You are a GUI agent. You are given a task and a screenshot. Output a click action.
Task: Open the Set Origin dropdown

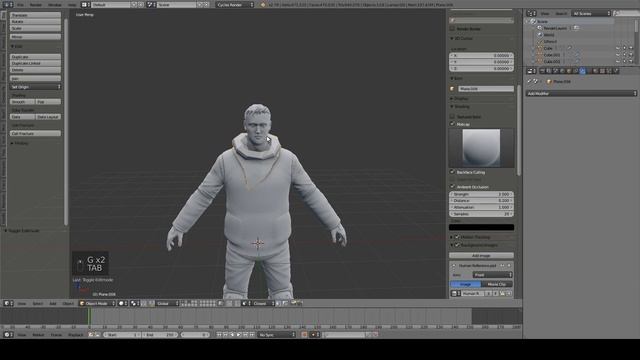[36, 87]
